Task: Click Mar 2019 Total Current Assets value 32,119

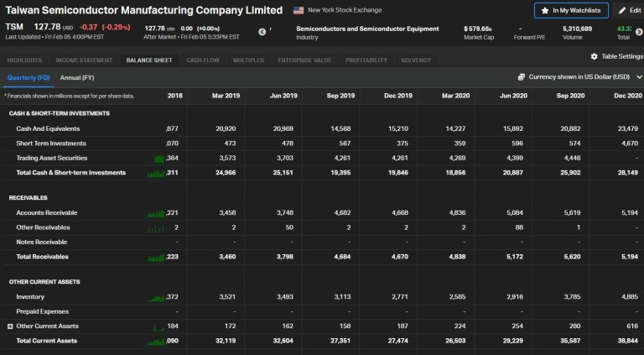Action: tap(226, 341)
